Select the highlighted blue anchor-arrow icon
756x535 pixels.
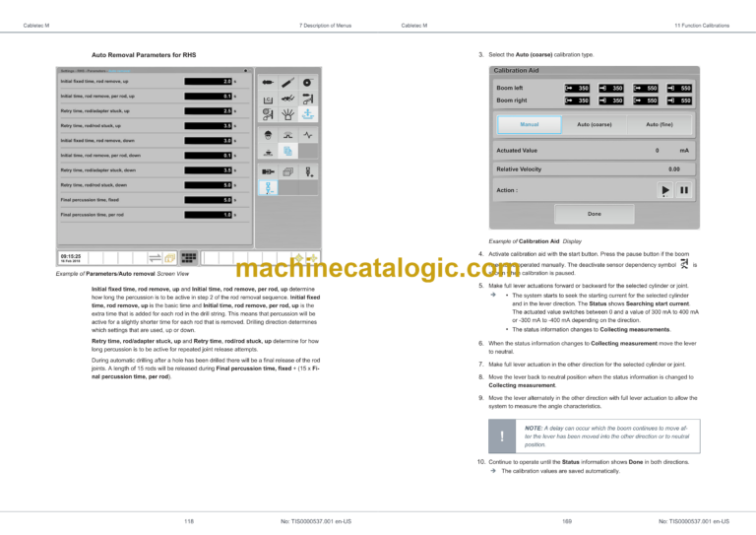pos(307,114)
